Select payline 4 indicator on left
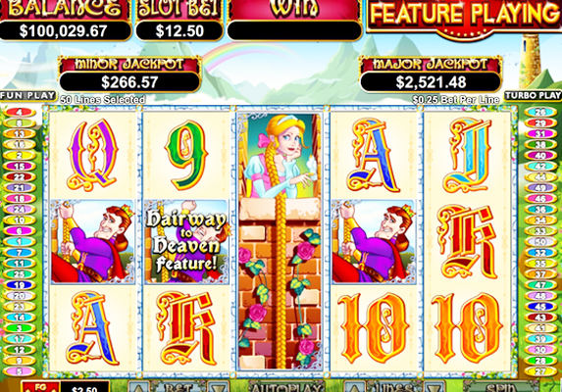This screenshot has height=392, width=562. point(19,112)
